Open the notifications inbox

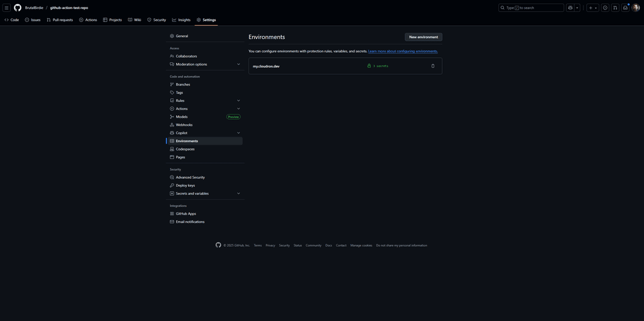point(625,8)
